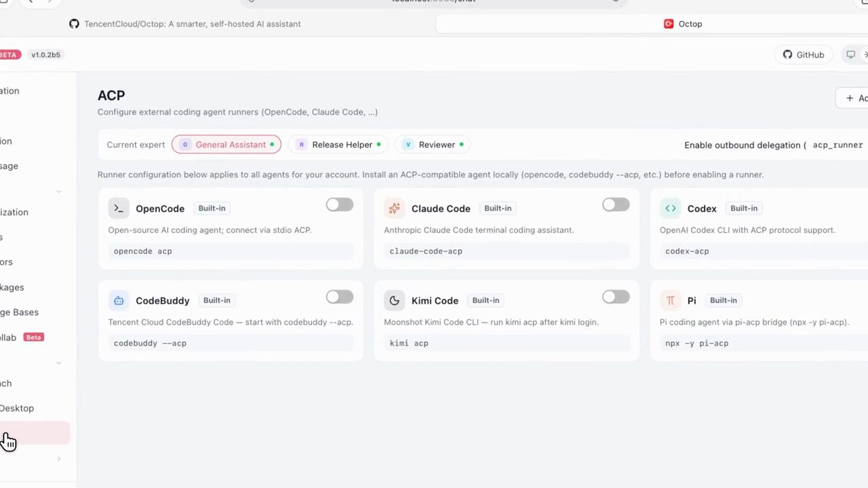Click the Codex angle-brackets icon
The image size is (868, 488).
tap(671, 209)
